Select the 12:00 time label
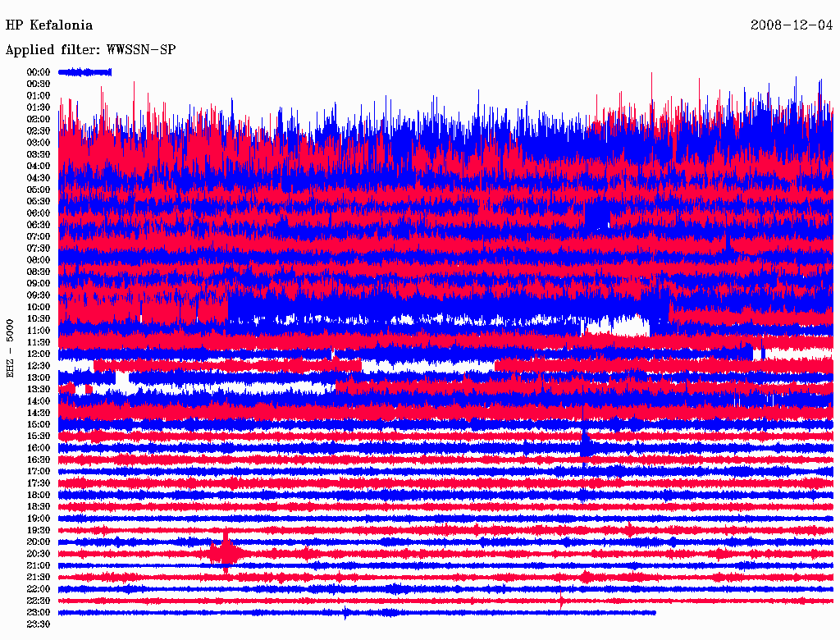The height and width of the screenshot is (640, 840). tap(39, 354)
